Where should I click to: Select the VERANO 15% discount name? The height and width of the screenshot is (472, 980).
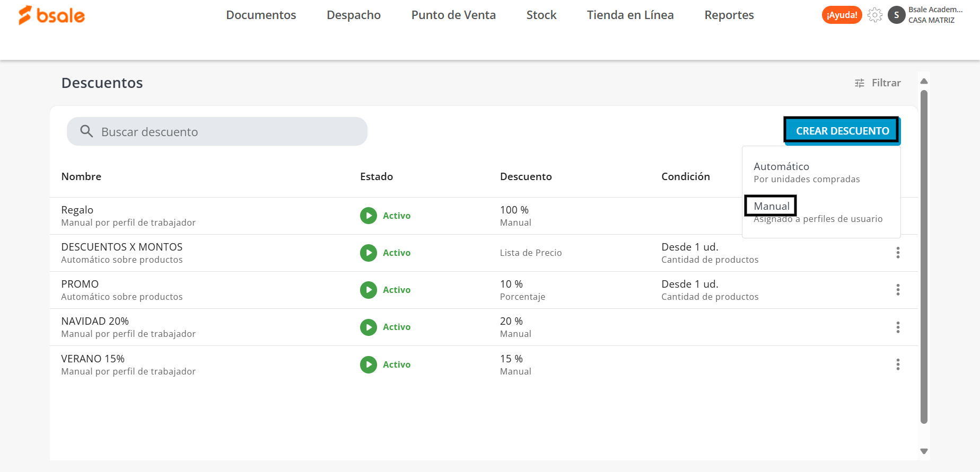tap(93, 359)
